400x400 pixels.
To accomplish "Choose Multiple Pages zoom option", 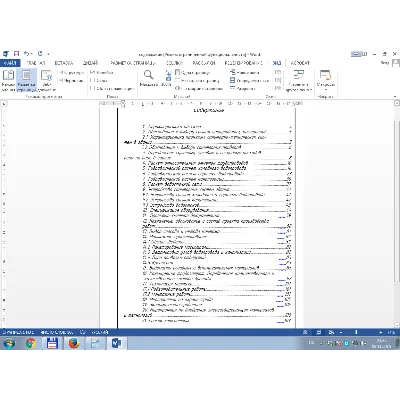I will pos(197,80).
